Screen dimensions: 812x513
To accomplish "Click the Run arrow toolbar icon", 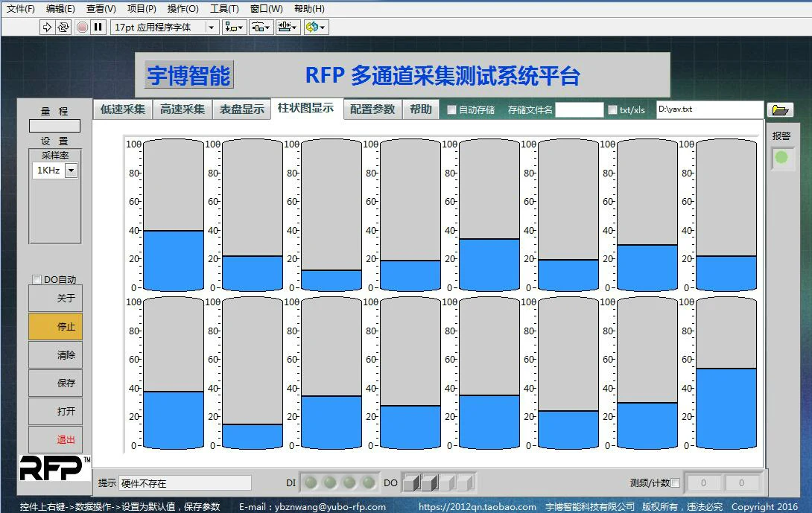I will [47, 27].
